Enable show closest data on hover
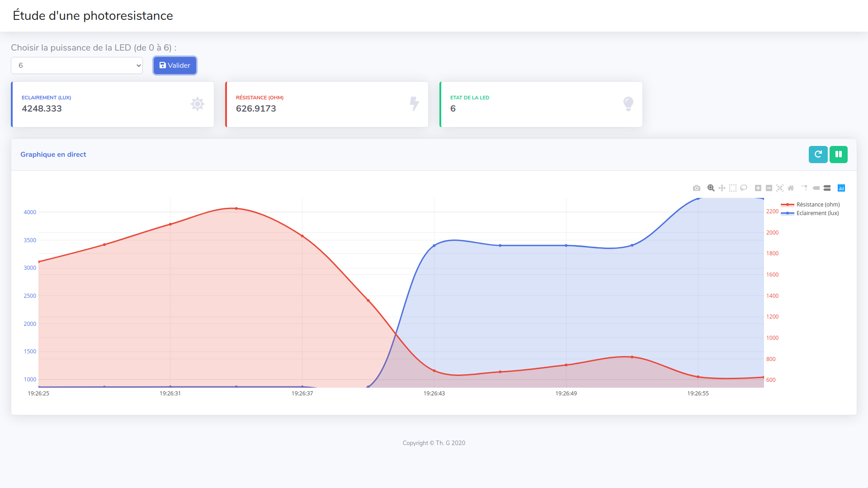Image resolution: width=868 pixels, height=488 pixels. point(816,188)
